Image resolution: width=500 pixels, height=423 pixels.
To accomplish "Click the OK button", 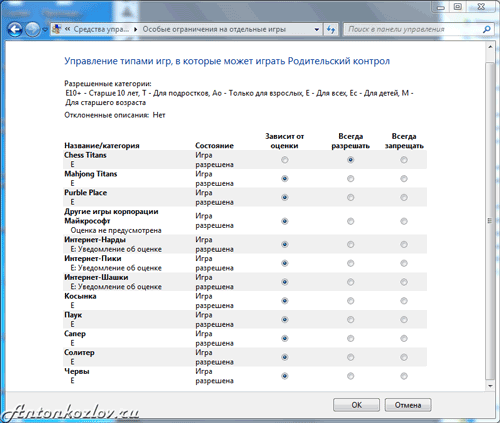I will [x=356, y=405].
